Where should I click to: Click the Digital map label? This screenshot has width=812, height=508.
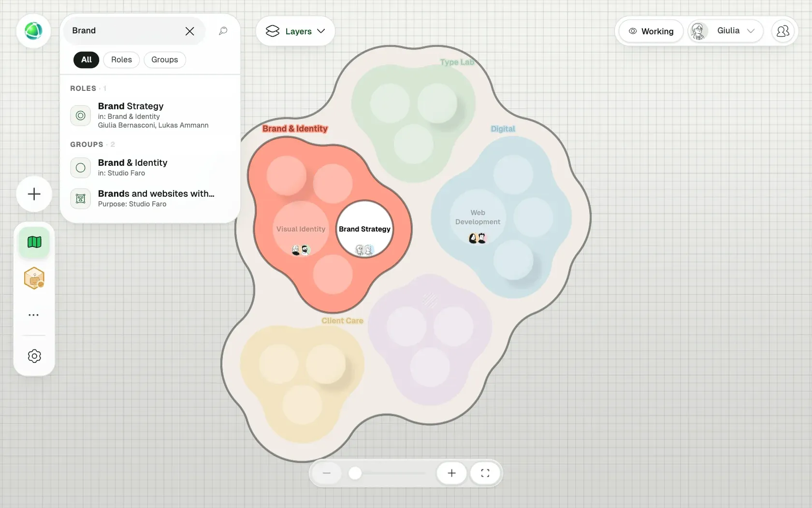pyautogui.click(x=503, y=129)
